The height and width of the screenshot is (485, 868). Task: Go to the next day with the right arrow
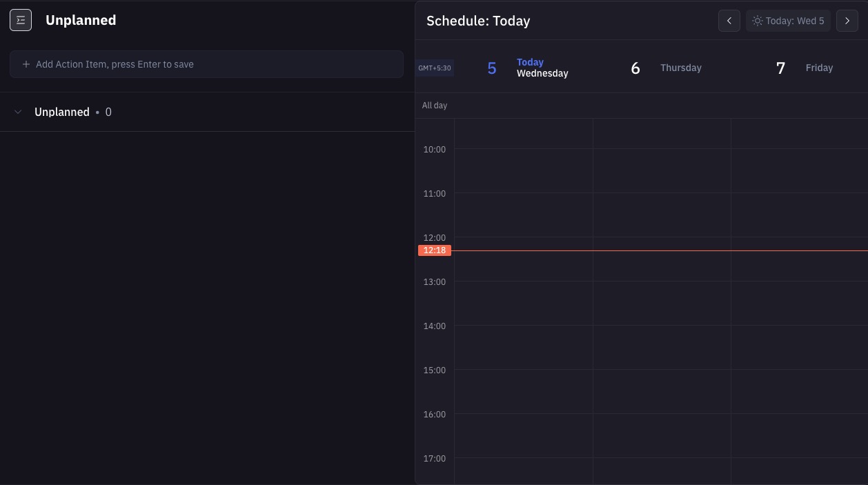[847, 21]
